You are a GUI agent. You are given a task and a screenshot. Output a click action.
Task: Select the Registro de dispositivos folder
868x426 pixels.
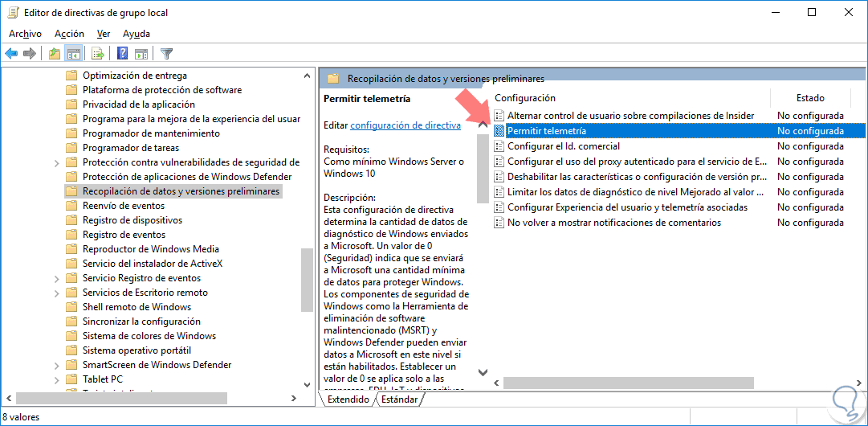[x=132, y=220]
